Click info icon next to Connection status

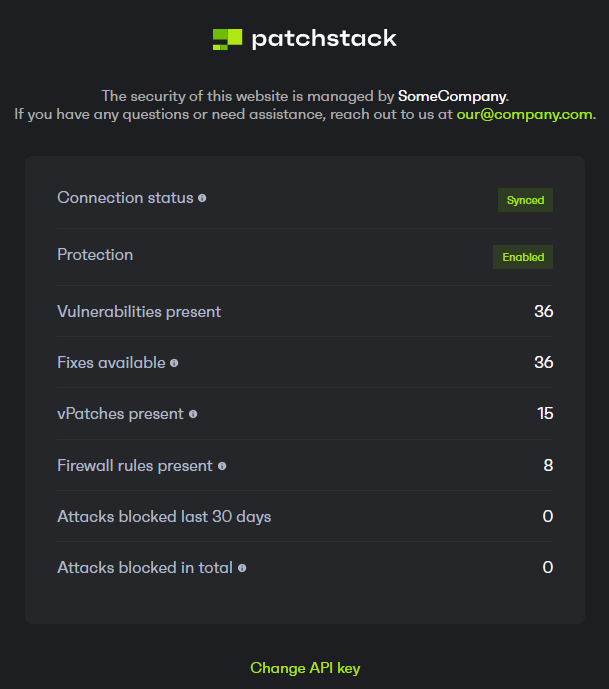coord(202,198)
